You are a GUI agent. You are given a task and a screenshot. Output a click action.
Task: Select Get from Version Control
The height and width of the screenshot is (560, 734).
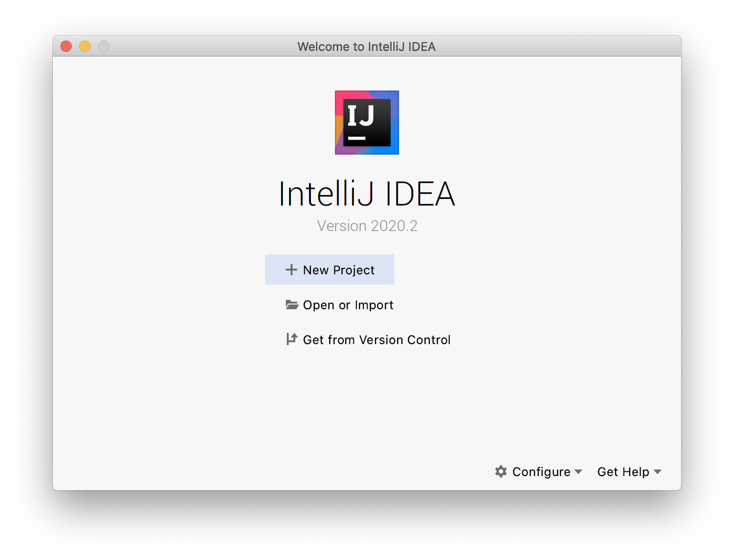(368, 340)
